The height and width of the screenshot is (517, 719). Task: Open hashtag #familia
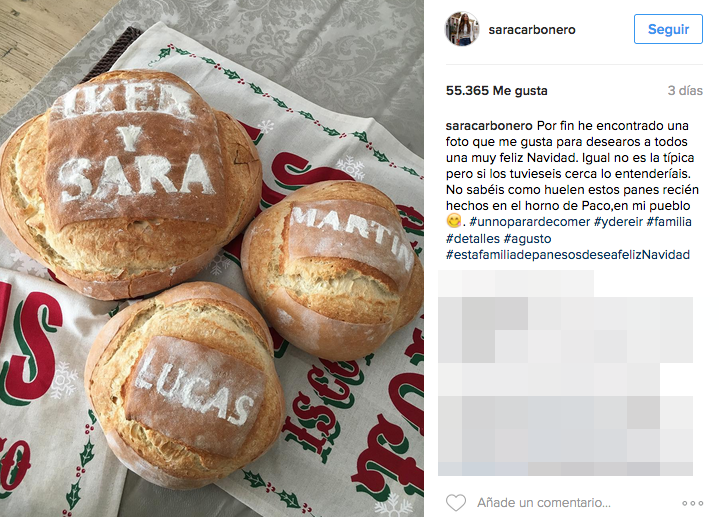click(669, 222)
